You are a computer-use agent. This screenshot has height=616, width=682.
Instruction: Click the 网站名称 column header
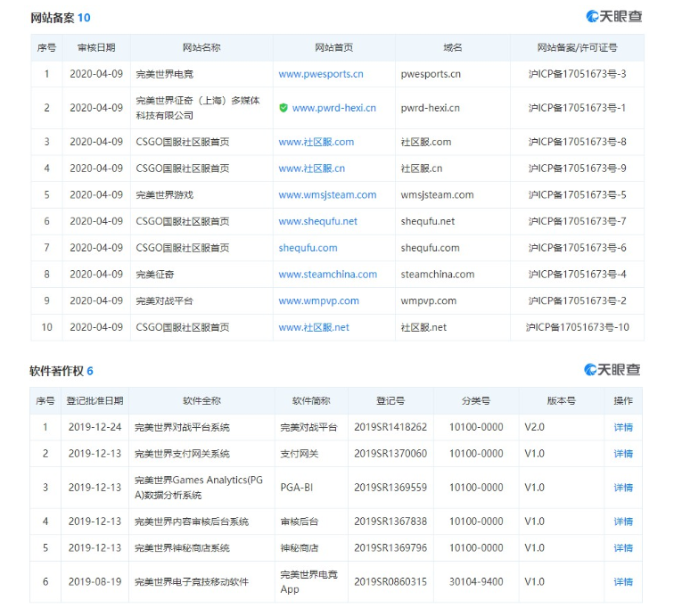201,48
